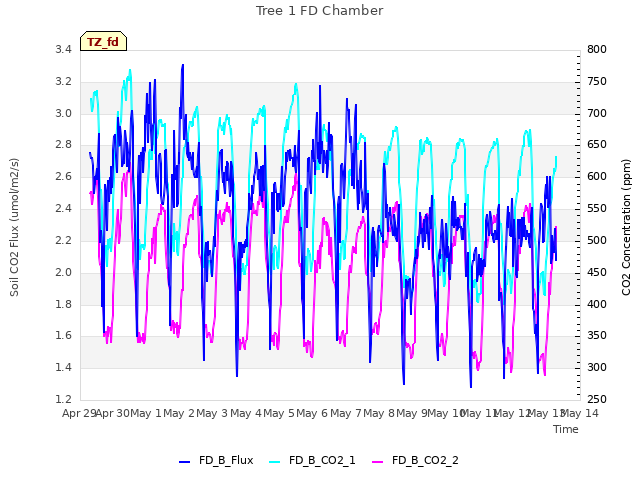This screenshot has width=640, height=480.
Task: Toggle the FD_B_CO2_2 legend entry
Action: click(x=416, y=460)
